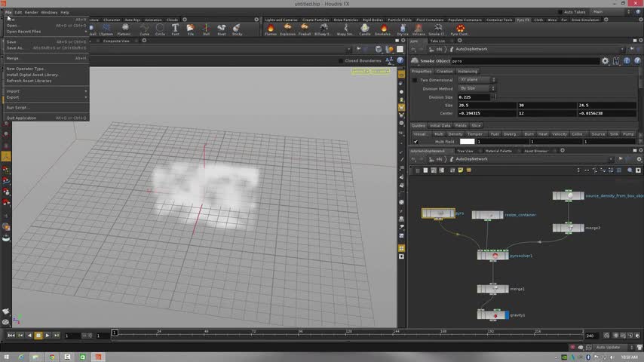Click the Dry Ice shelf tool
This screenshot has width=644, height=362.
(402, 29)
